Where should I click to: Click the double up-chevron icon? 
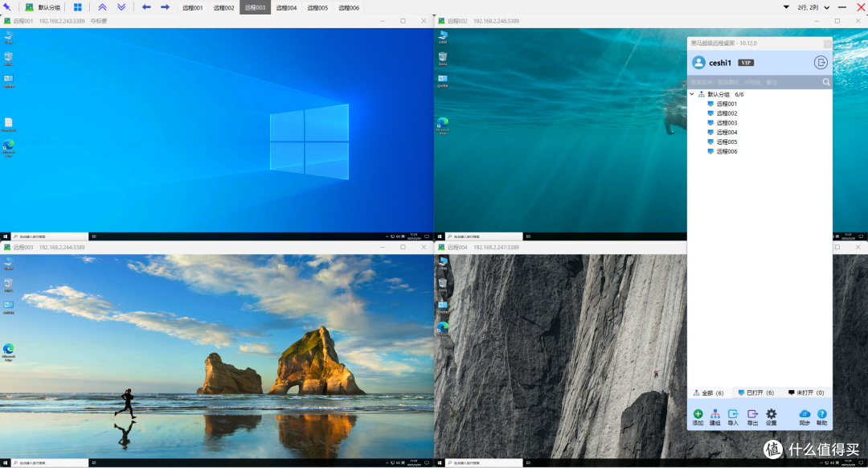[x=102, y=7]
